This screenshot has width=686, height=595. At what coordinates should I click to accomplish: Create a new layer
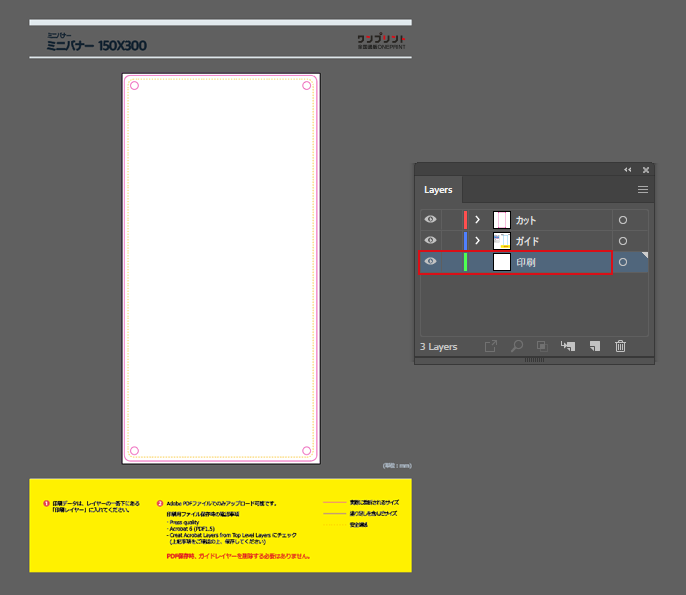(x=594, y=346)
